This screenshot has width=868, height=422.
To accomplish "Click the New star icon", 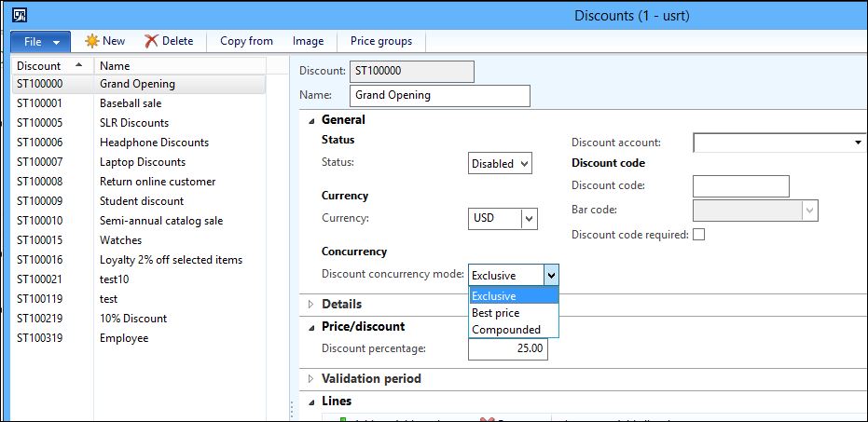I will coord(91,41).
